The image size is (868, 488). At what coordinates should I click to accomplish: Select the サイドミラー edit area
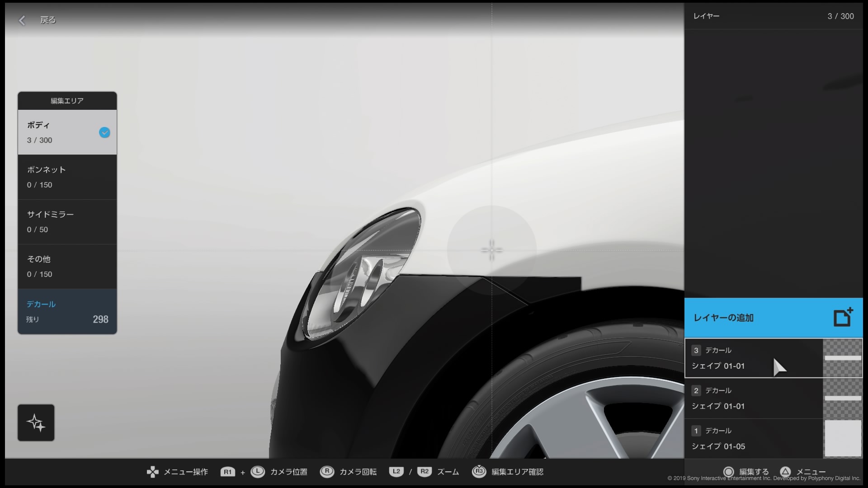67,221
